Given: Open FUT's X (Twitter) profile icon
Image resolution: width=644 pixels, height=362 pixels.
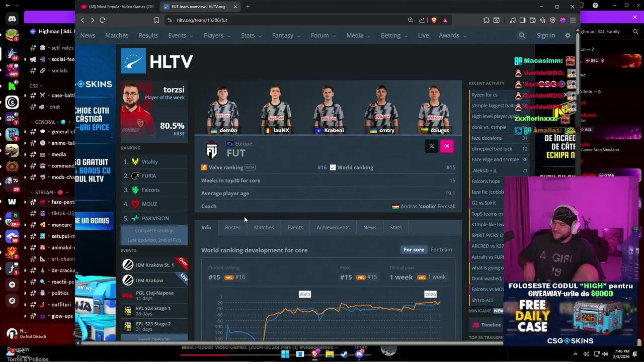Looking at the screenshot, I should [x=431, y=146].
